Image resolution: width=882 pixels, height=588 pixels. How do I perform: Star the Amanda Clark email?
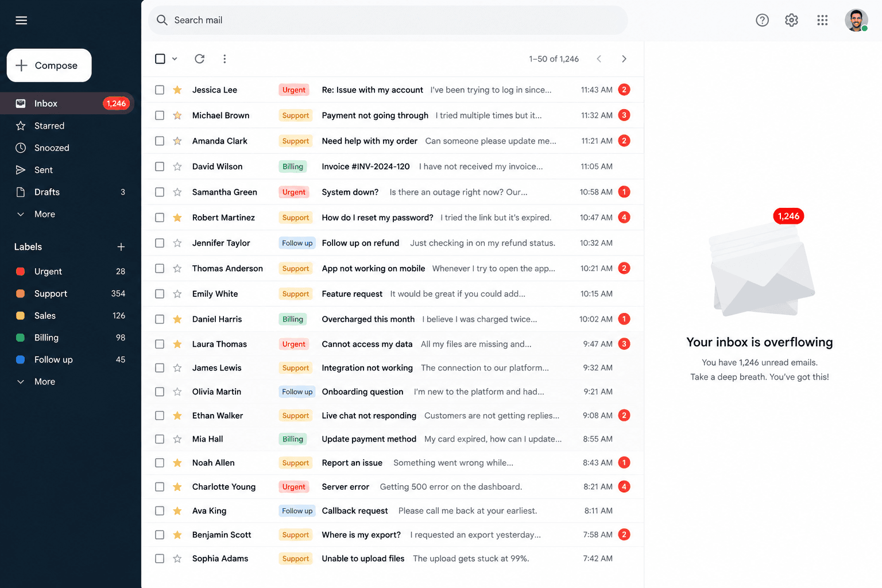[177, 141]
